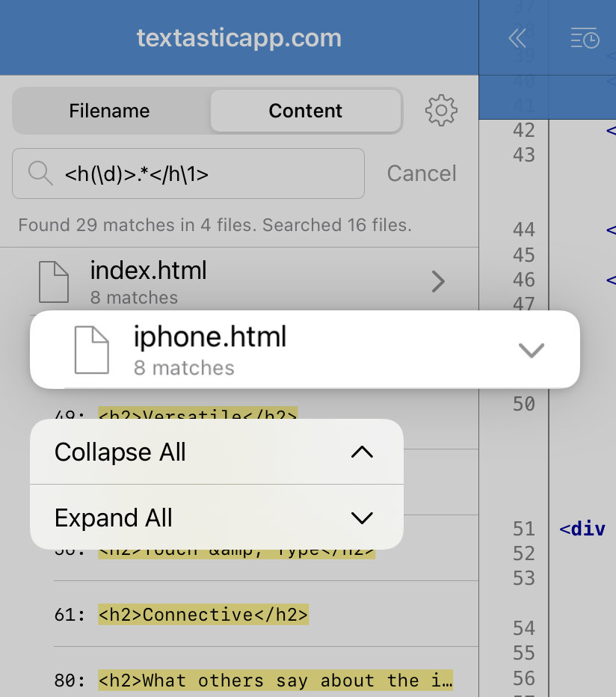Screen dimensions: 616x697
Task: Choose Expand All from popup menu
Action: [217, 518]
